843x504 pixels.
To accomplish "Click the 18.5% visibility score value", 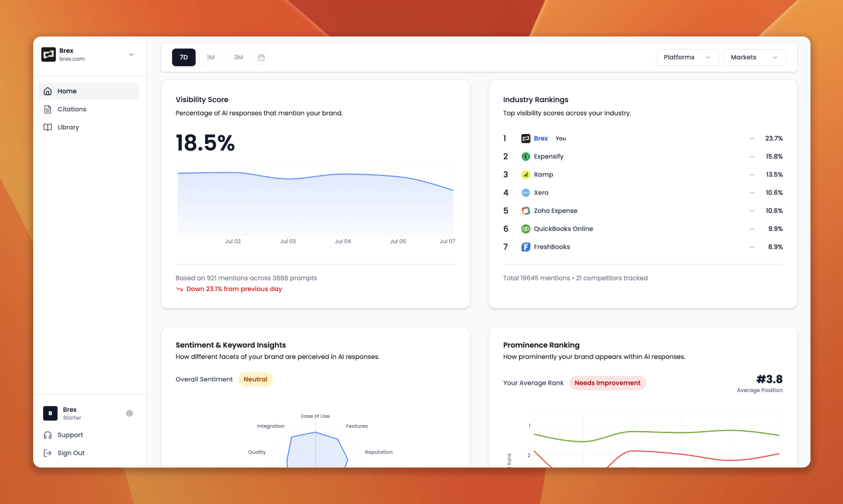I will tap(205, 143).
